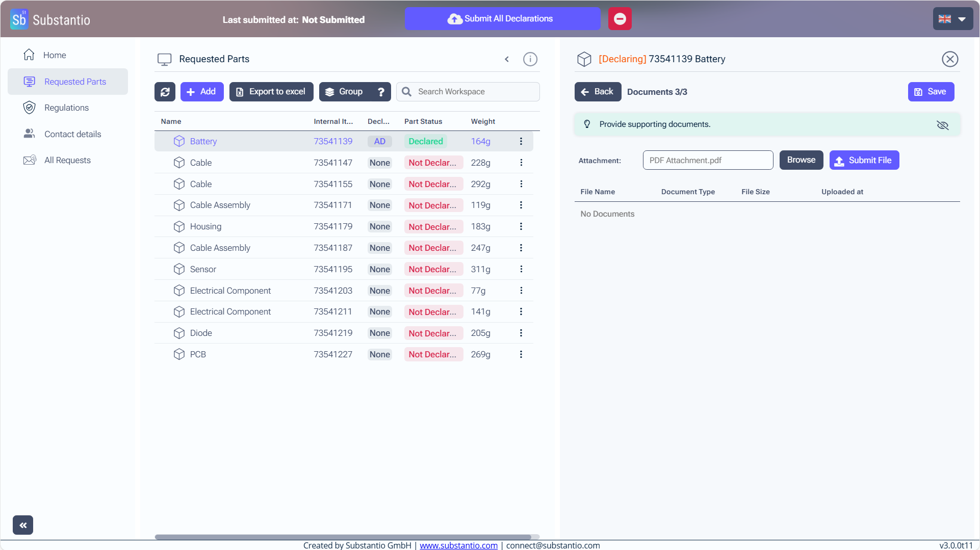This screenshot has width=980, height=550.
Task: Click the horizontal scrollbar under parts table
Action: pyautogui.click(x=343, y=537)
